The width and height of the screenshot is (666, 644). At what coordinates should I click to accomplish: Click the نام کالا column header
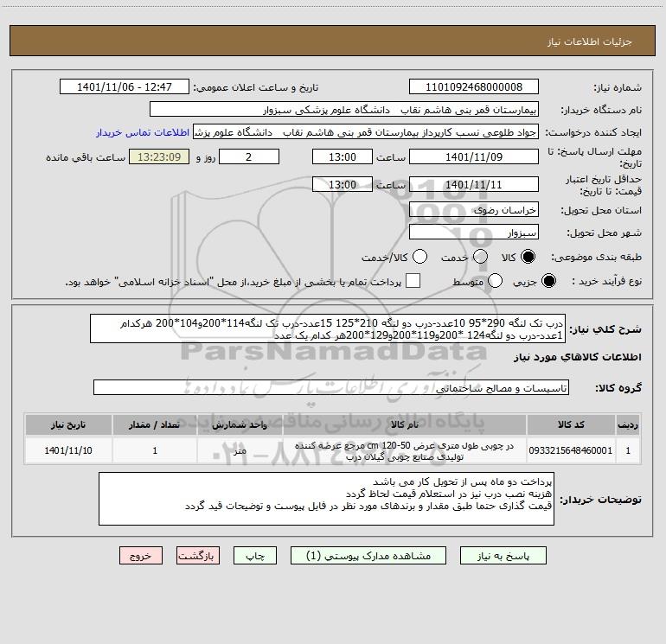pos(405,424)
